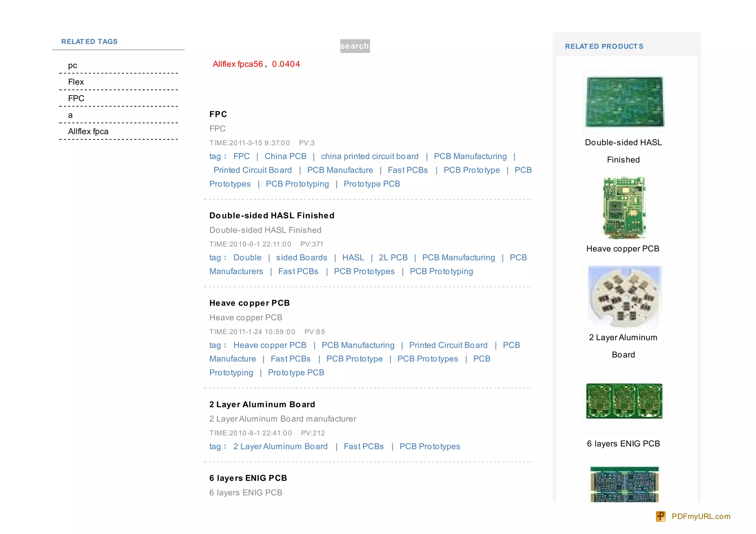Screen dimensions: 756x534
Task: Open the 'Heave copper PCB' article title
Action: (250, 303)
